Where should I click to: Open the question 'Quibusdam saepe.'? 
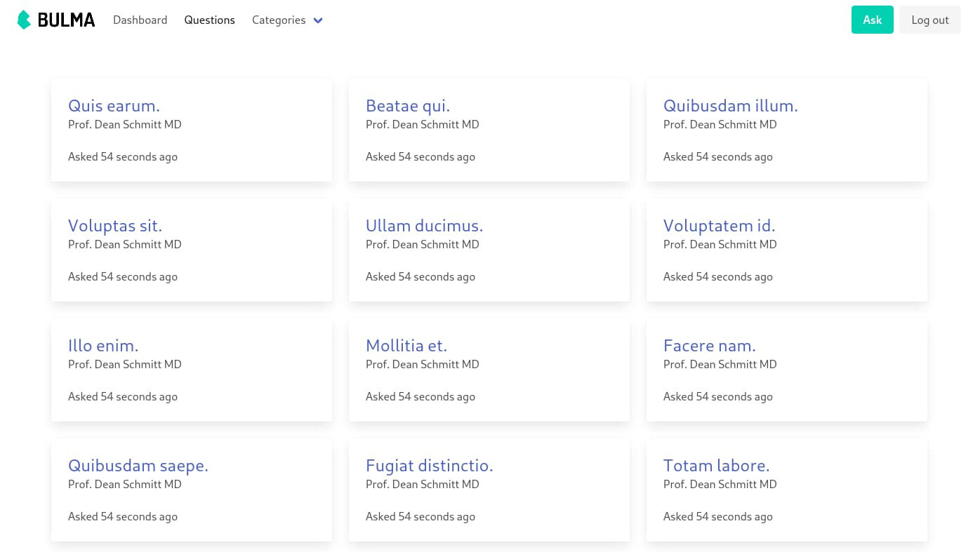coord(138,465)
